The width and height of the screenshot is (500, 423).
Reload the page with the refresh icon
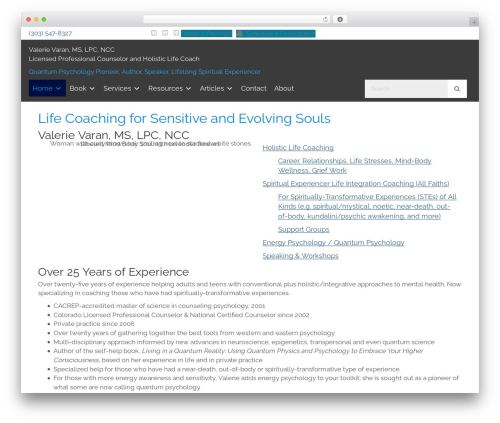(x=325, y=19)
